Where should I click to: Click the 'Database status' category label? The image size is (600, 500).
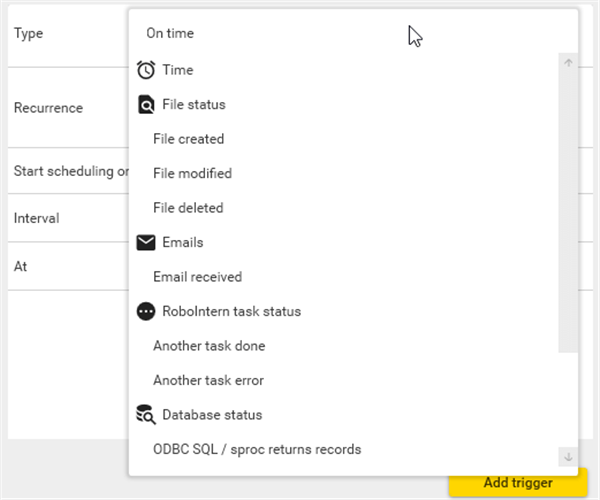(212, 415)
